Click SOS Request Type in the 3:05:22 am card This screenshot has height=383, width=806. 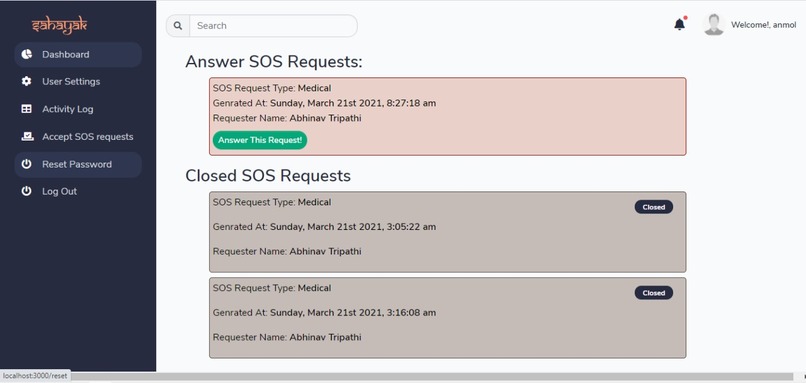272,203
